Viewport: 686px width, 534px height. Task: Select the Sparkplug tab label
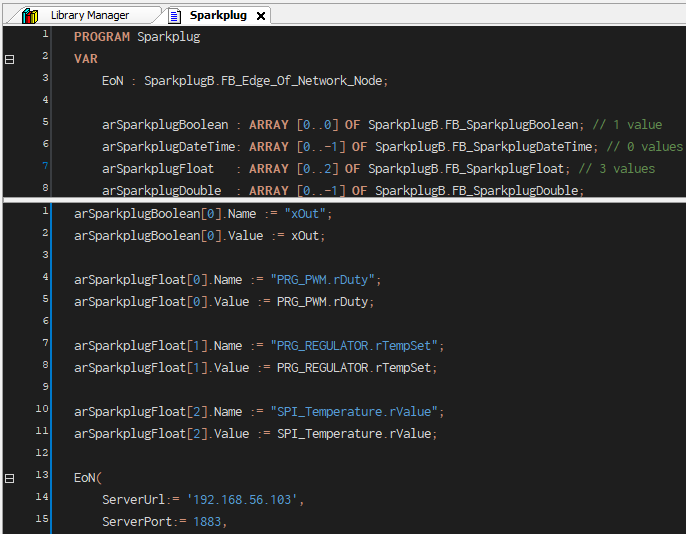pos(218,16)
